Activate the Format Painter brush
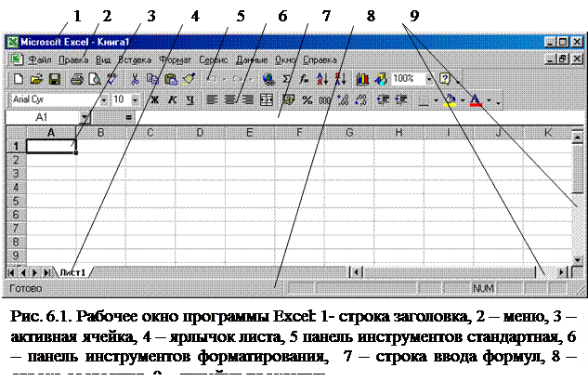The width and height of the screenshot is (588, 381). (189, 79)
